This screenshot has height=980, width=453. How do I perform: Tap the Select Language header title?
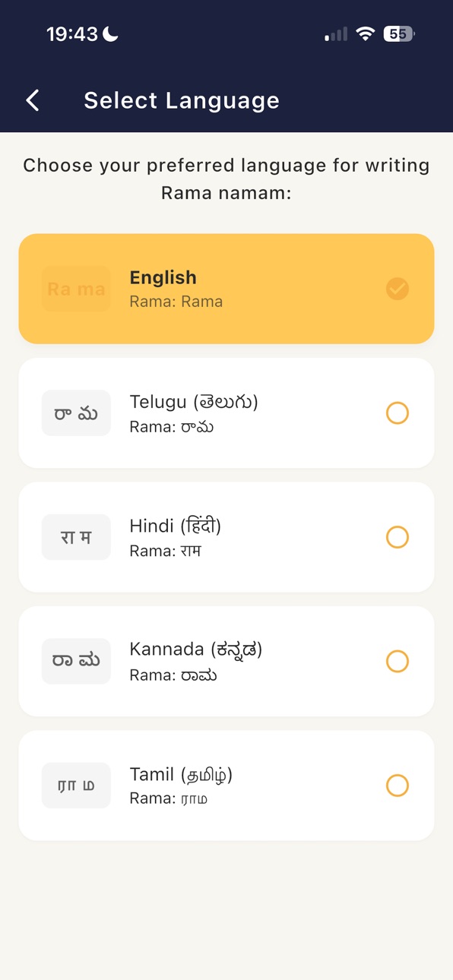(x=182, y=100)
